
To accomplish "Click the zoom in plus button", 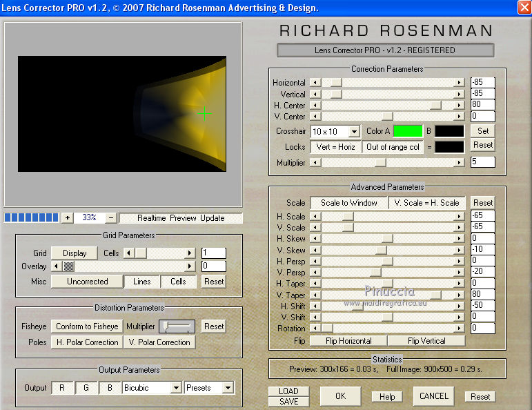I will 67,217.
